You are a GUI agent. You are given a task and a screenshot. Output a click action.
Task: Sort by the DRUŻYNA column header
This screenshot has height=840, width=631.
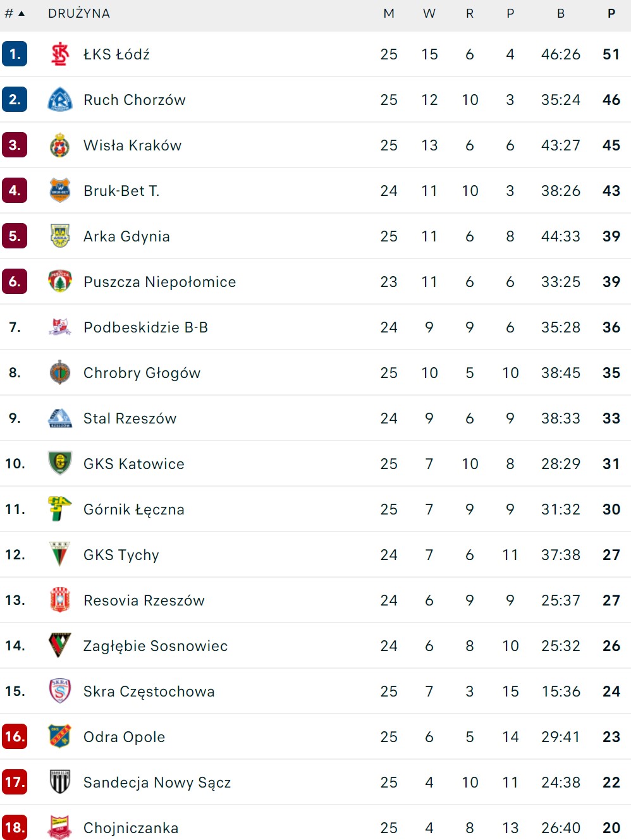(79, 13)
